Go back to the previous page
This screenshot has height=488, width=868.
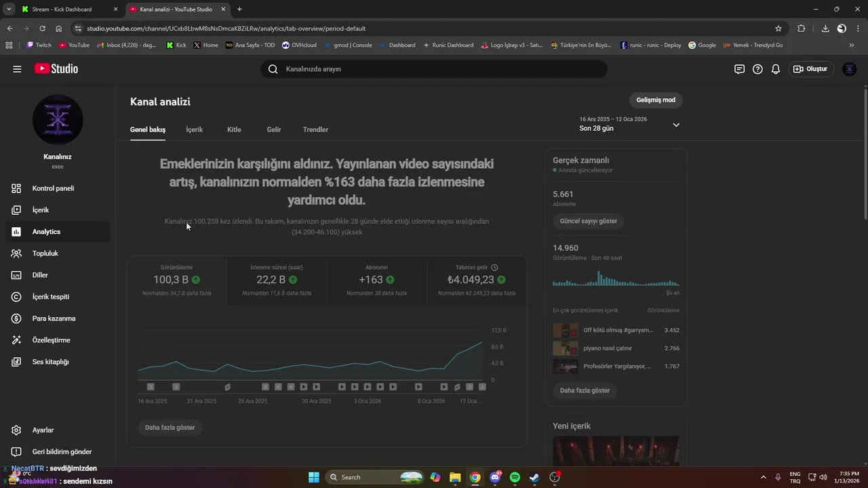pos(9,28)
